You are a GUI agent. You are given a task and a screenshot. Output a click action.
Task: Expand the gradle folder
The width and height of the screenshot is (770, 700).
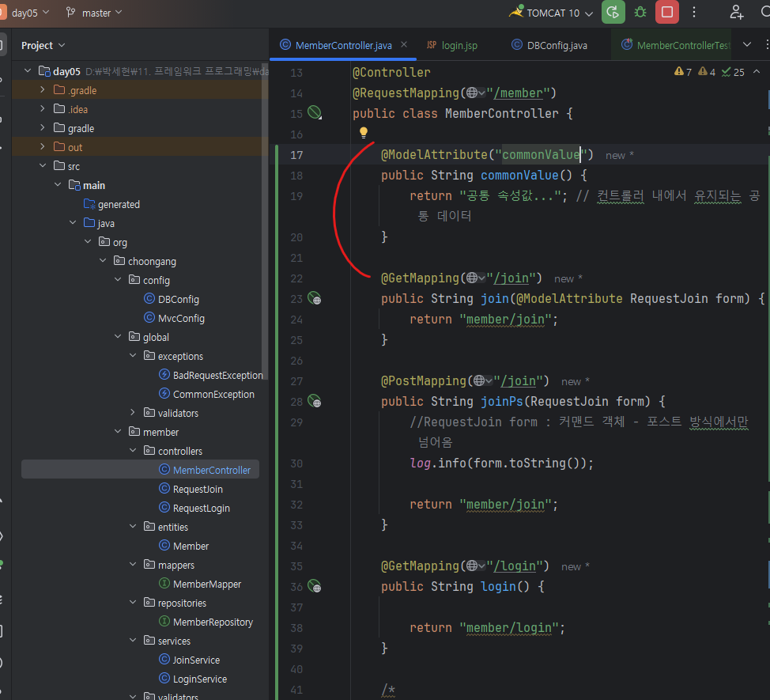42,128
